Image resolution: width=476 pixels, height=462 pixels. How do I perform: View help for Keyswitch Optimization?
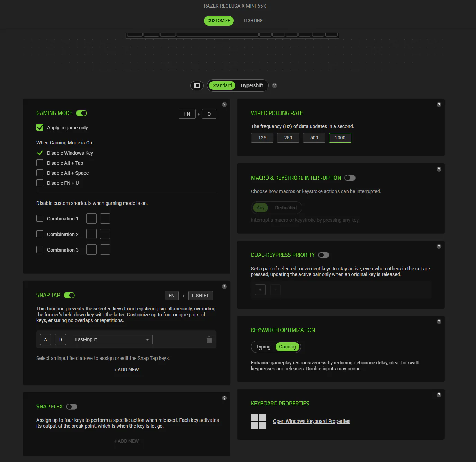coord(439,321)
